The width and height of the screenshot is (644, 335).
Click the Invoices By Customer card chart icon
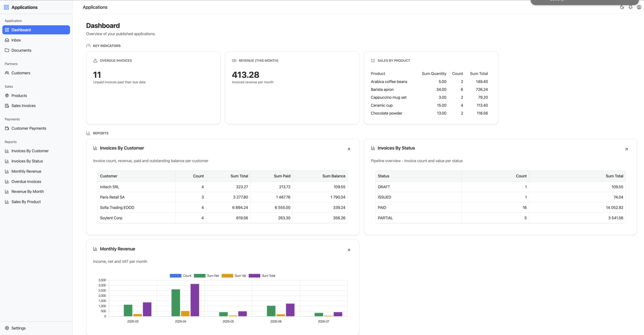pyautogui.click(x=95, y=148)
